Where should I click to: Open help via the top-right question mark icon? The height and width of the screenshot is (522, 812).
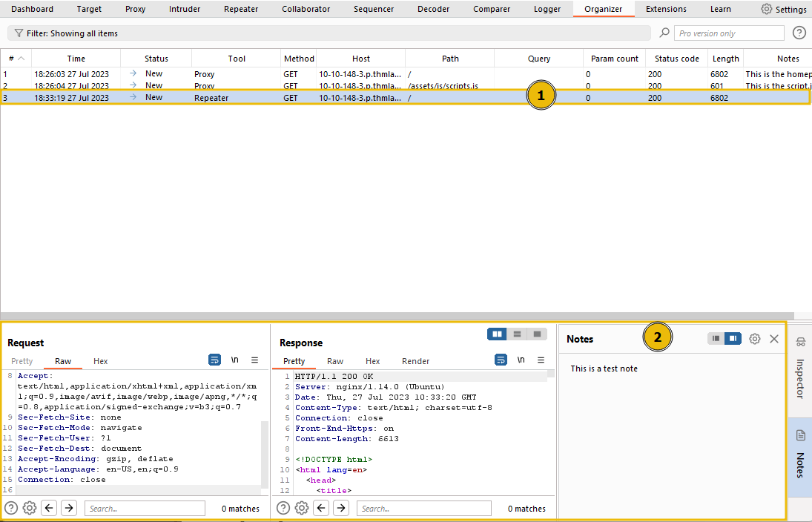point(799,33)
